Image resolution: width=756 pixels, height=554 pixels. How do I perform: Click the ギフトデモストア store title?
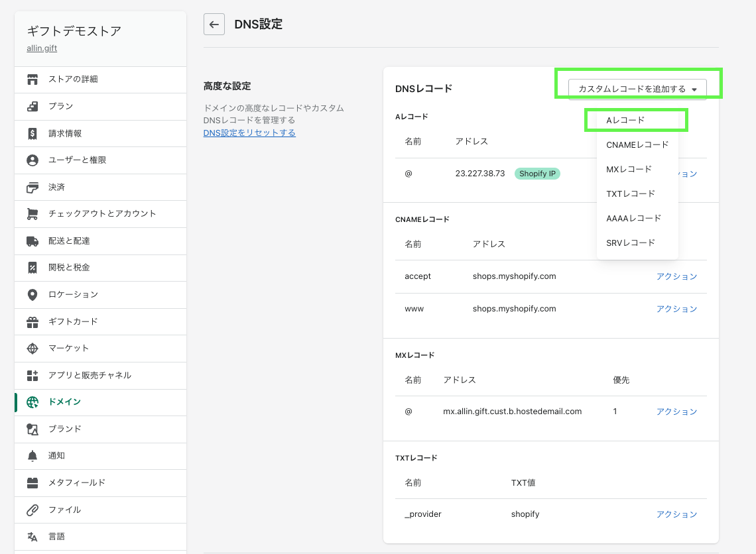74,31
